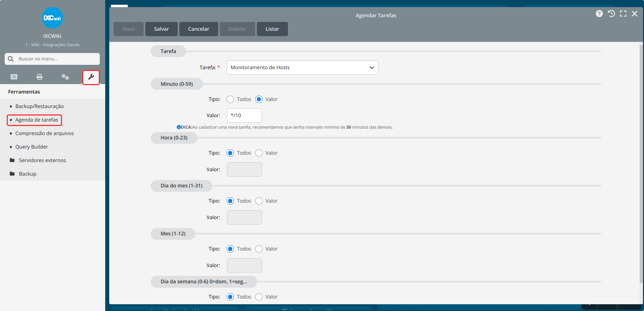Select Valor for Dia do mes tipo
This screenshot has height=311, width=644.
(259, 201)
